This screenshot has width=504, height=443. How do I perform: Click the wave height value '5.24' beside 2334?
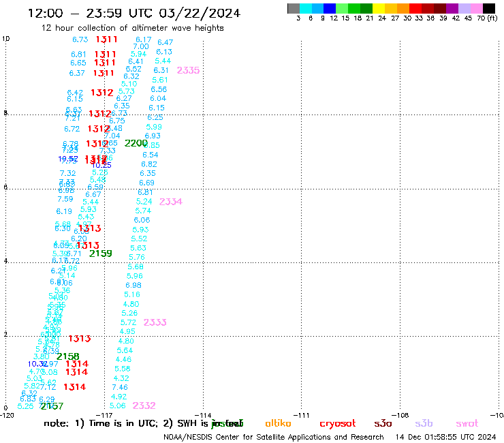point(144,201)
